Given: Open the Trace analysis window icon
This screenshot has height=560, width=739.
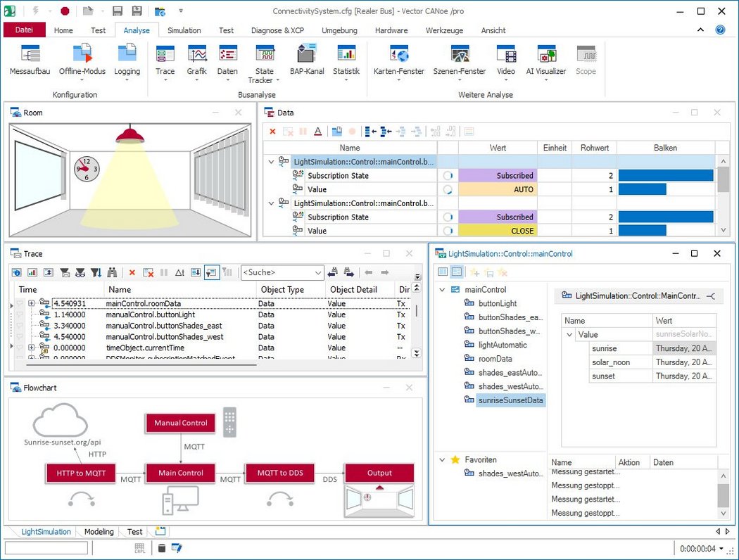Looking at the screenshot, I should (x=165, y=61).
